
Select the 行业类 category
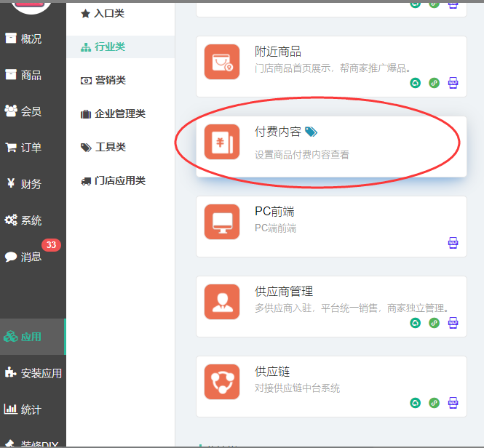(120, 47)
